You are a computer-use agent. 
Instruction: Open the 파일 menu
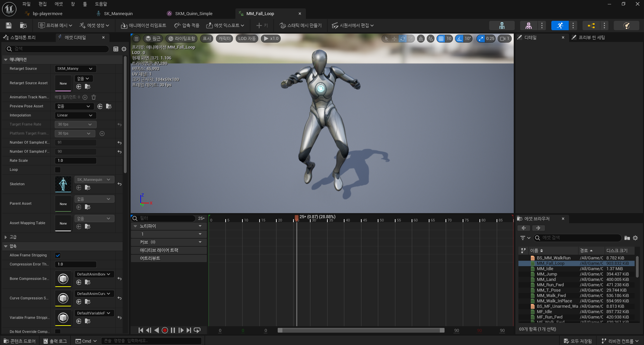(x=26, y=4)
